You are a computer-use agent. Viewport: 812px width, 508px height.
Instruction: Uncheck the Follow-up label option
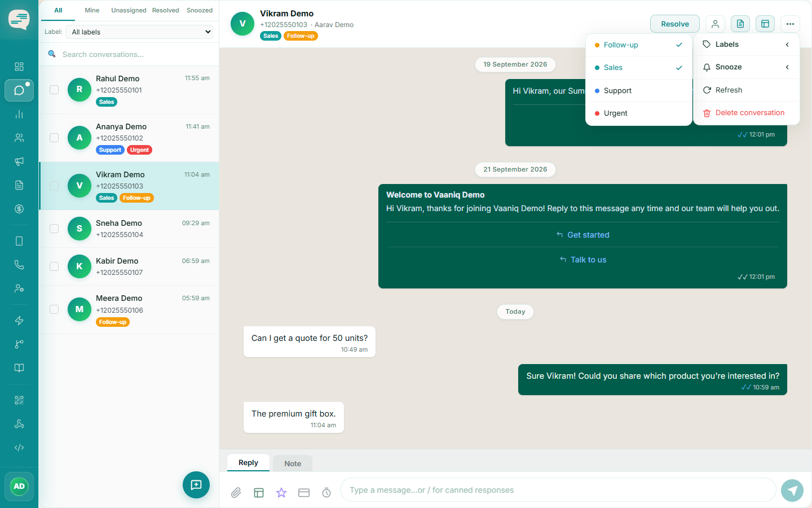point(639,45)
